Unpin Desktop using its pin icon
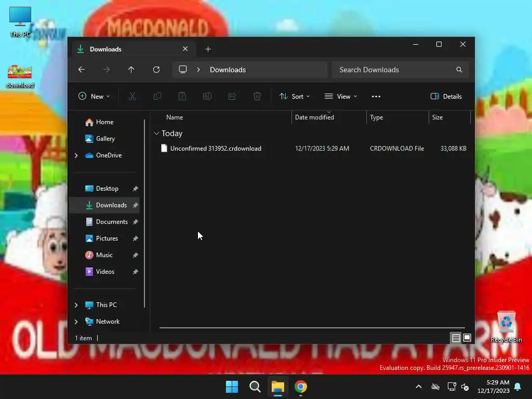 coord(136,189)
